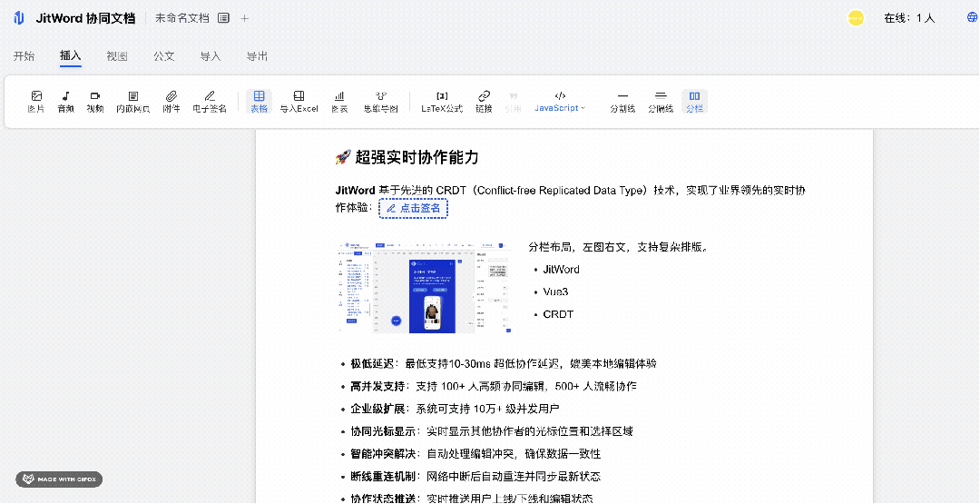Switch to the 公文 tab

[x=163, y=56]
